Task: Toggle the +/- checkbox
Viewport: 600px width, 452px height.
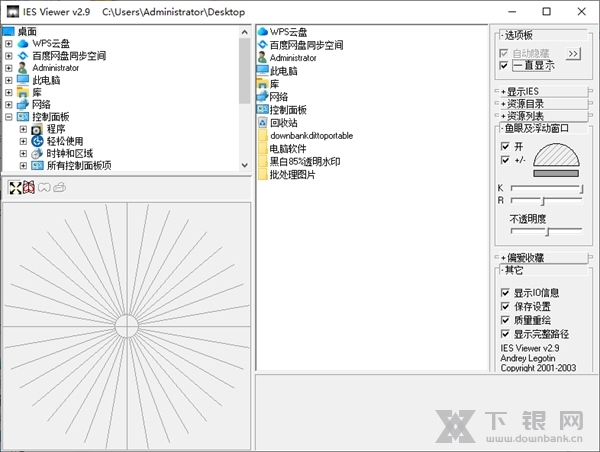Action: click(x=505, y=160)
